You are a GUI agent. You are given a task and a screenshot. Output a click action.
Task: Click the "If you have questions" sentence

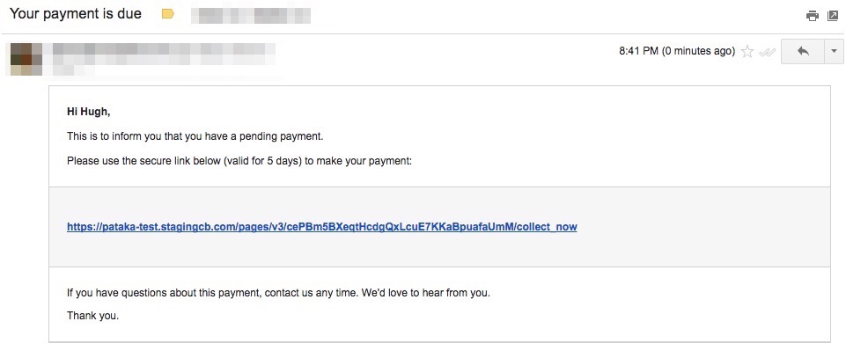278,293
